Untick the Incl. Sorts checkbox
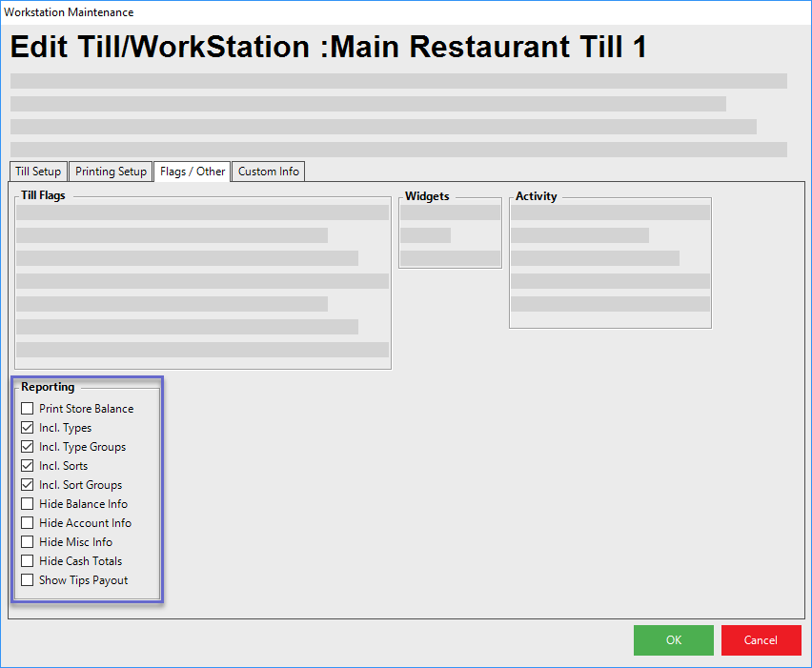Screen dimensions: 812x668 tap(28, 466)
